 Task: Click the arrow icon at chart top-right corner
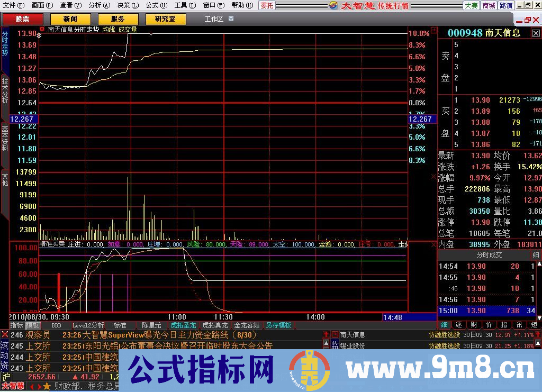[434, 30]
